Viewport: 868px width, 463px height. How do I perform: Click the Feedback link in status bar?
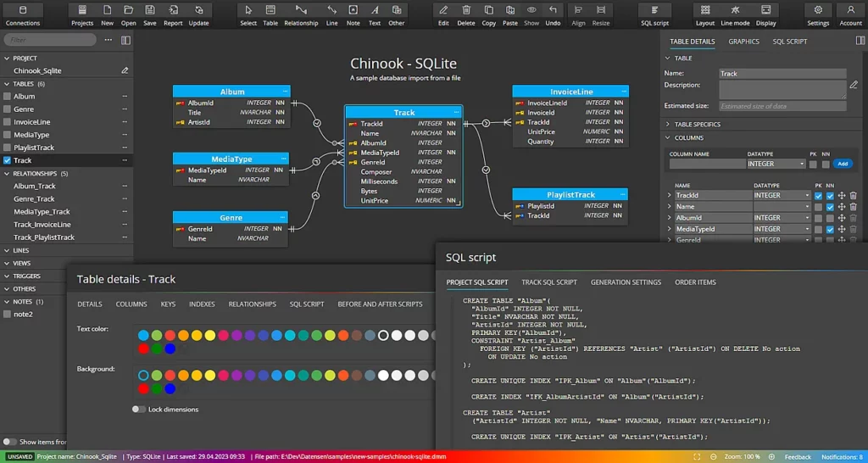798,457
